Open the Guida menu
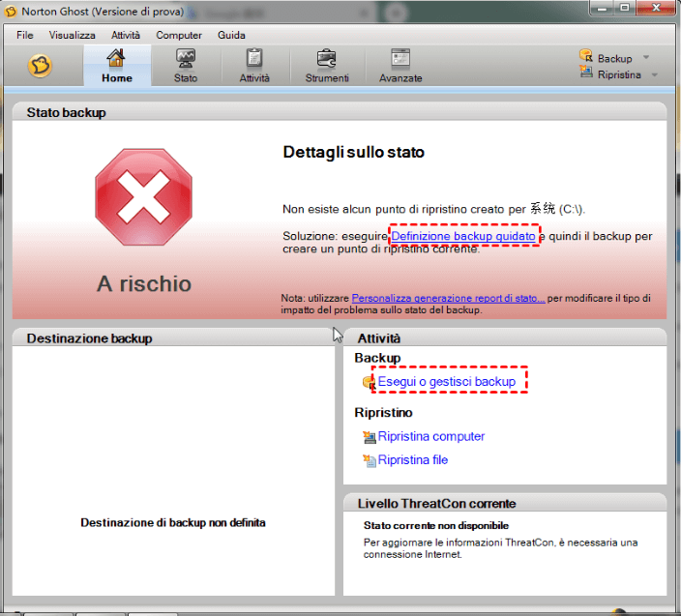 coord(231,35)
